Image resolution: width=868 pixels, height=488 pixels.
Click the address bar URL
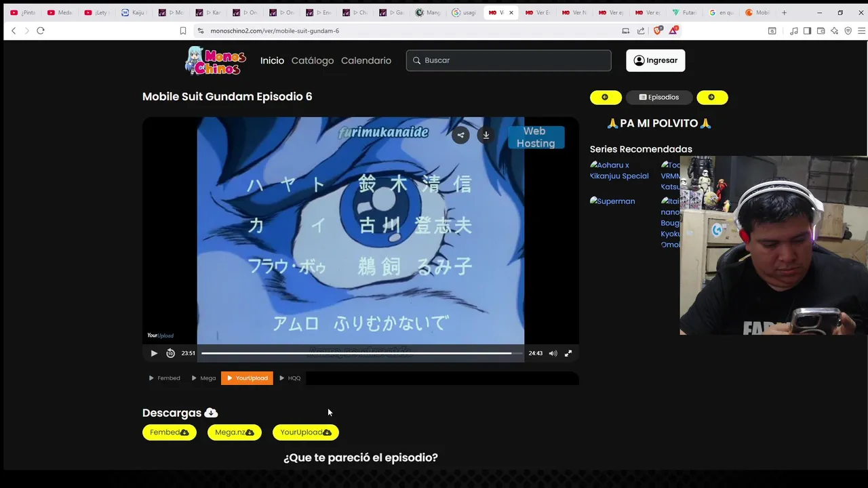275,30
